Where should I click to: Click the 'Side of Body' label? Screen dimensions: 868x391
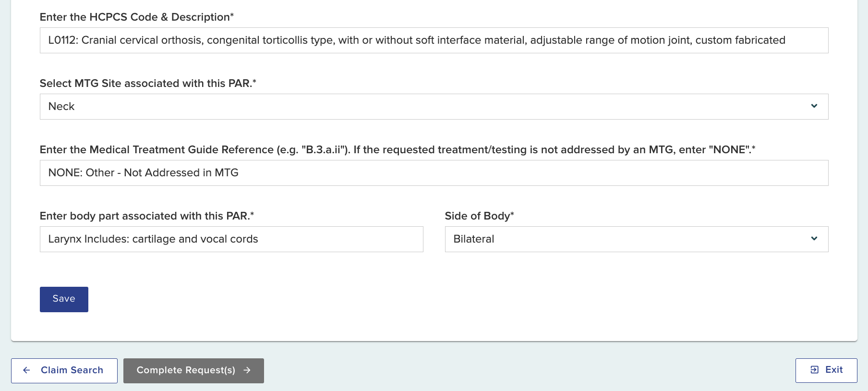click(479, 216)
